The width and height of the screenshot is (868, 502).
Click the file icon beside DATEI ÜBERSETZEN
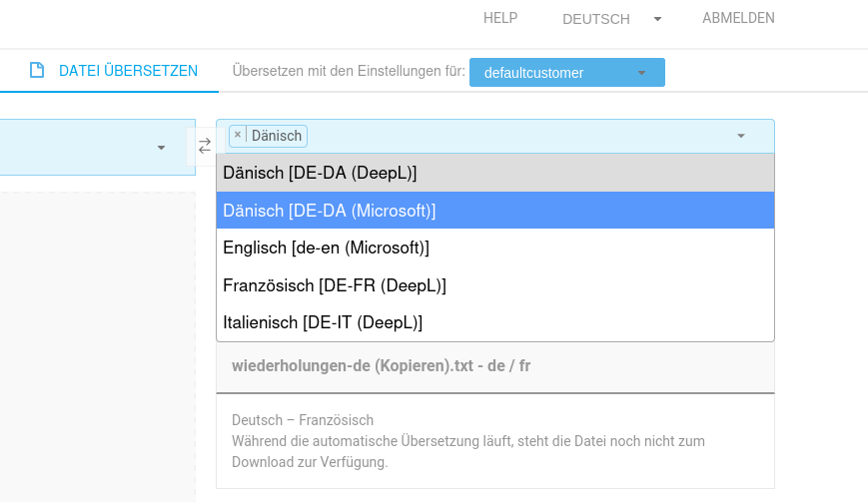coord(37,71)
